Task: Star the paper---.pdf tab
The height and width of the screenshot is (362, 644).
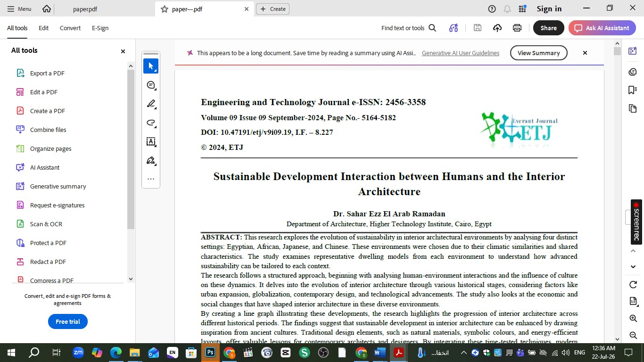Action: (x=164, y=9)
